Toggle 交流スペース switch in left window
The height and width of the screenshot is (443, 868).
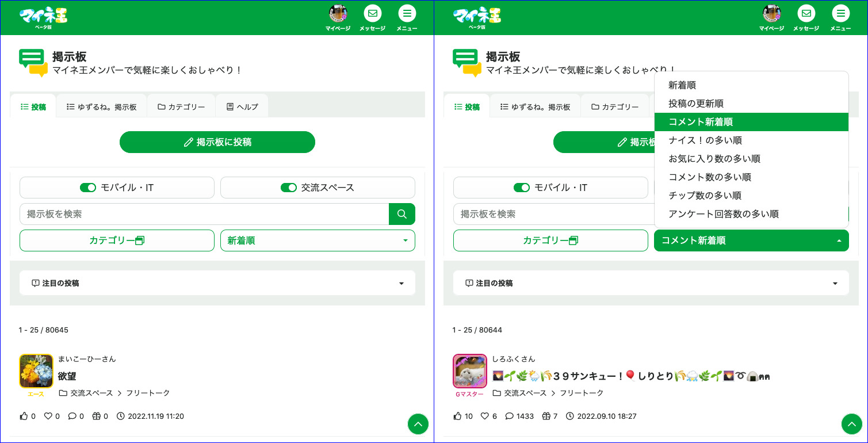point(289,188)
